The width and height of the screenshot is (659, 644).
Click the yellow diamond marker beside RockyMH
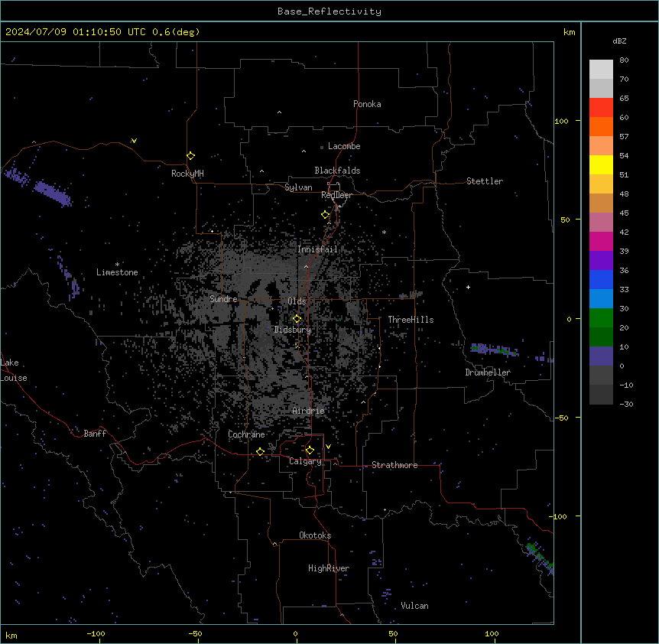[x=190, y=156]
